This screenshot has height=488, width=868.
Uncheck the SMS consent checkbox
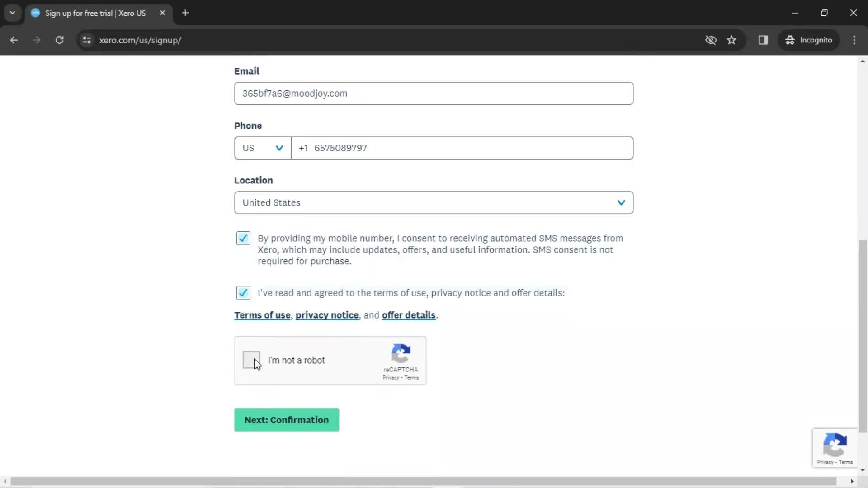pyautogui.click(x=243, y=238)
